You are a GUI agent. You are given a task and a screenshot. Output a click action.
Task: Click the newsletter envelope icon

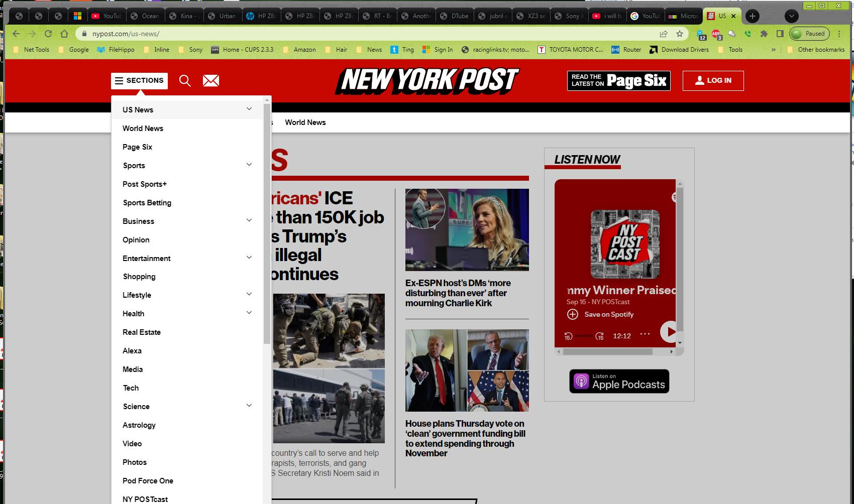click(211, 80)
